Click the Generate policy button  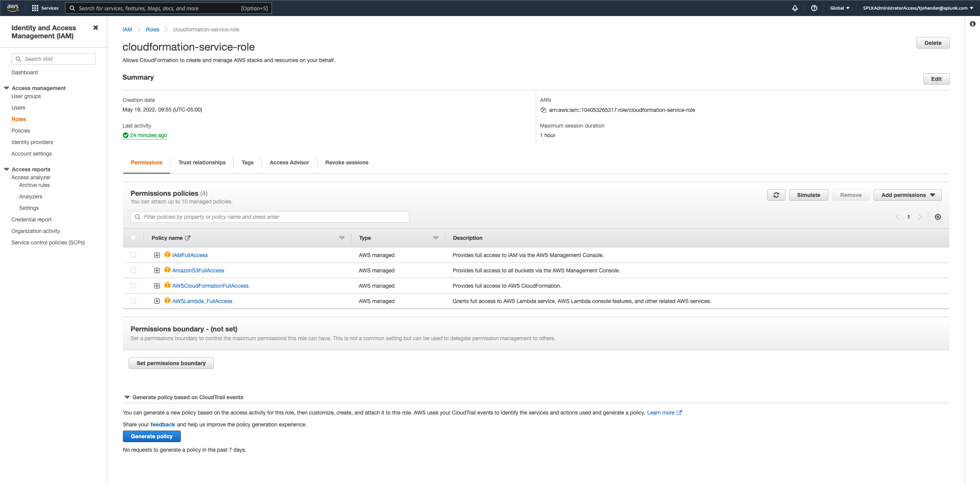[x=152, y=436]
